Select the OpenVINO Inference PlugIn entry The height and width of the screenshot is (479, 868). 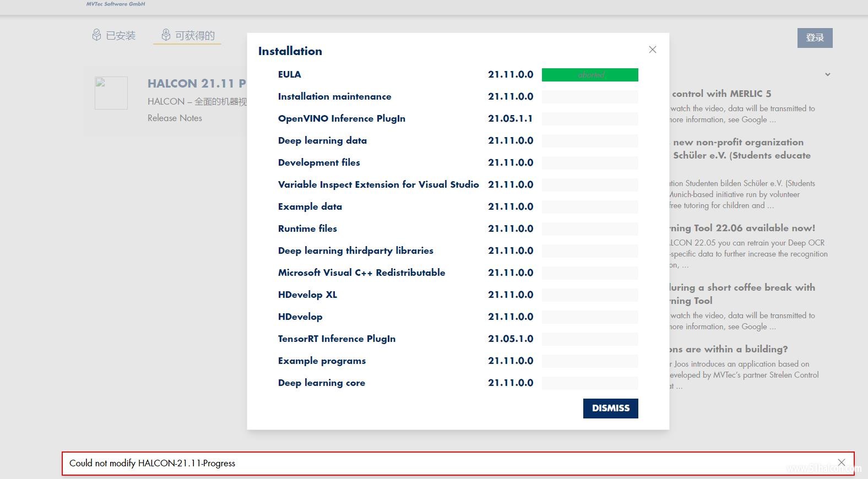point(341,118)
